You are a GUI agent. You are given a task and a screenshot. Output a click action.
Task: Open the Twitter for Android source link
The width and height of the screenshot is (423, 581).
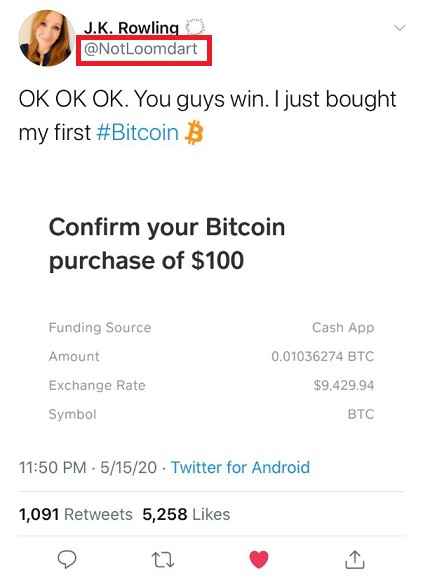click(240, 467)
